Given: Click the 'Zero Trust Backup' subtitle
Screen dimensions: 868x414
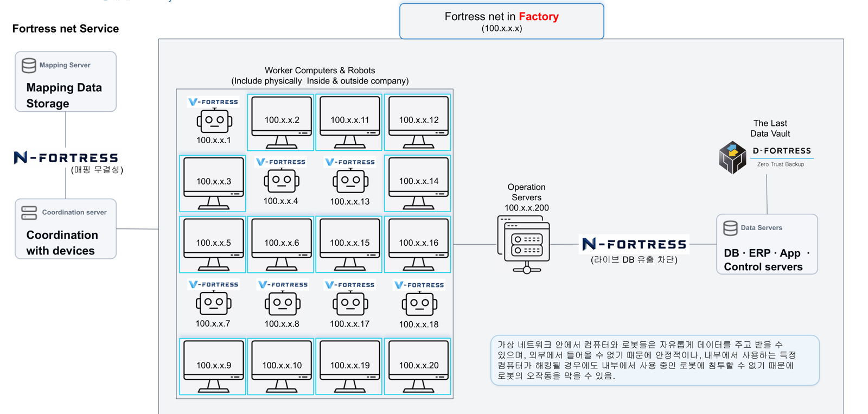Looking at the screenshot, I should point(781,164).
